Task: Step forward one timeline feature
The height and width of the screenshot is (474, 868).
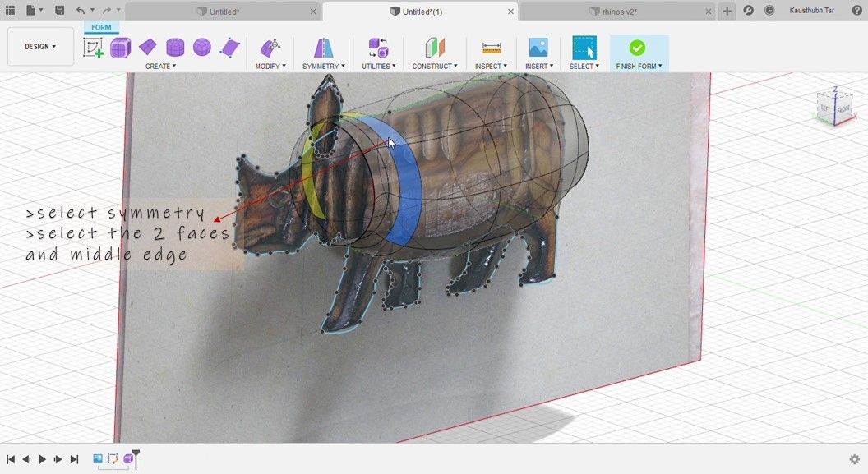Action: tap(58, 459)
